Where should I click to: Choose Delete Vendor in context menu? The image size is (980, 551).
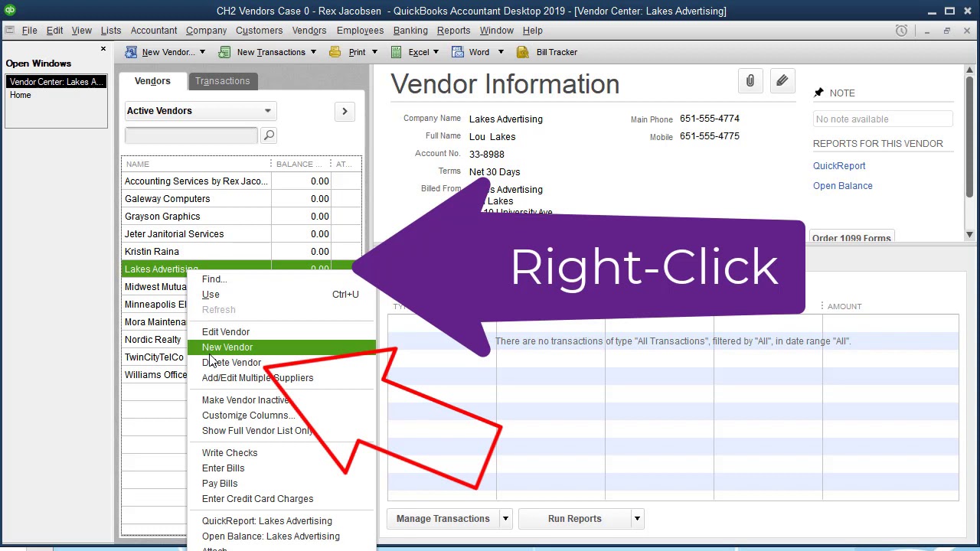[x=282, y=363]
